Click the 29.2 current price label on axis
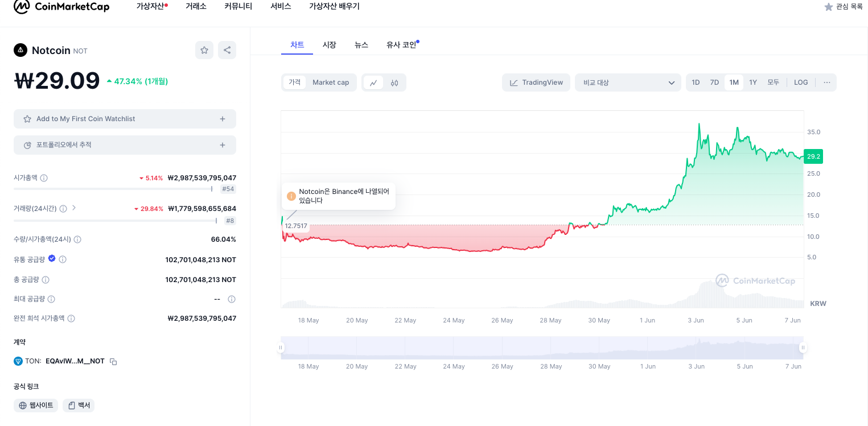This screenshot has width=868, height=426. click(813, 156)
